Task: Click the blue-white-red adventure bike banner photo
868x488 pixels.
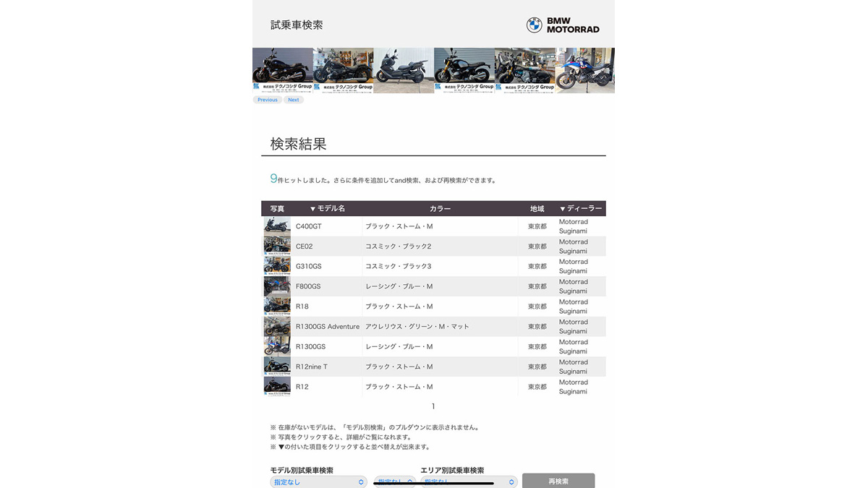Action: click(585, 71)
